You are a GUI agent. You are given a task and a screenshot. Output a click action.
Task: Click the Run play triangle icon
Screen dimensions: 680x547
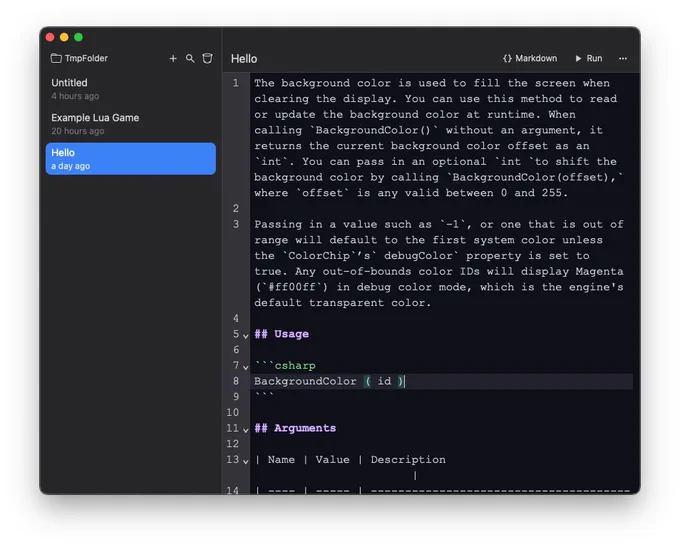pos(578,59)
